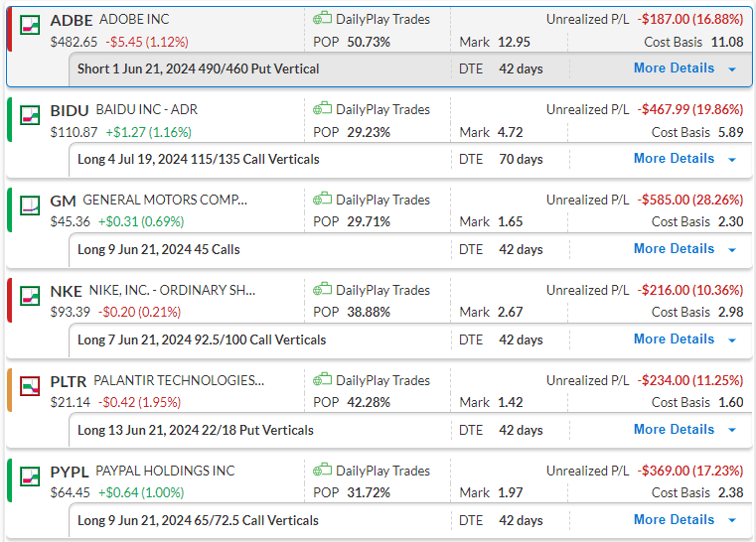Click the PLTR strategy chart icon
This screenshot has width=756, height=542.
[30, 386]
